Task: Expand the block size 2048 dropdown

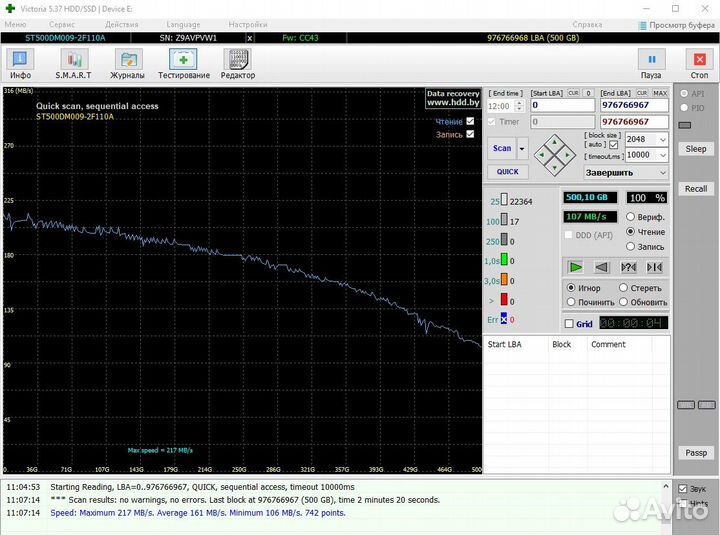Action: click(663, 140)
